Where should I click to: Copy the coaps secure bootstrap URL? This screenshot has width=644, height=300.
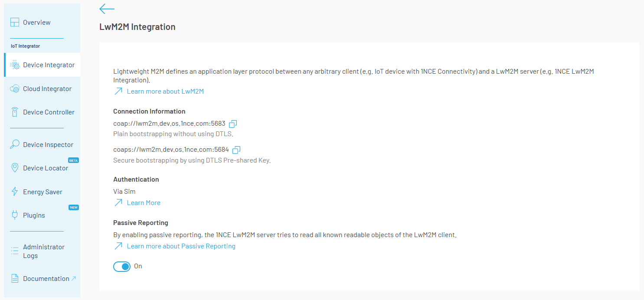pyautogui.click(x=236, y=150)
